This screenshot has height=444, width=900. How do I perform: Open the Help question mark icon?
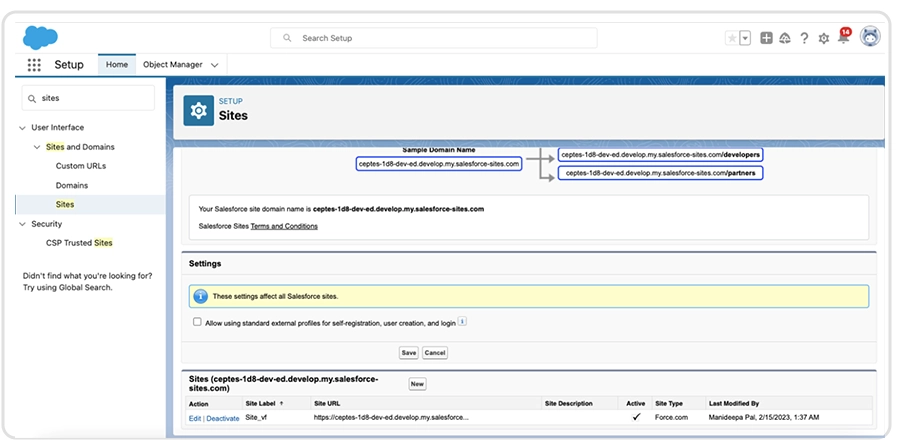804,38
